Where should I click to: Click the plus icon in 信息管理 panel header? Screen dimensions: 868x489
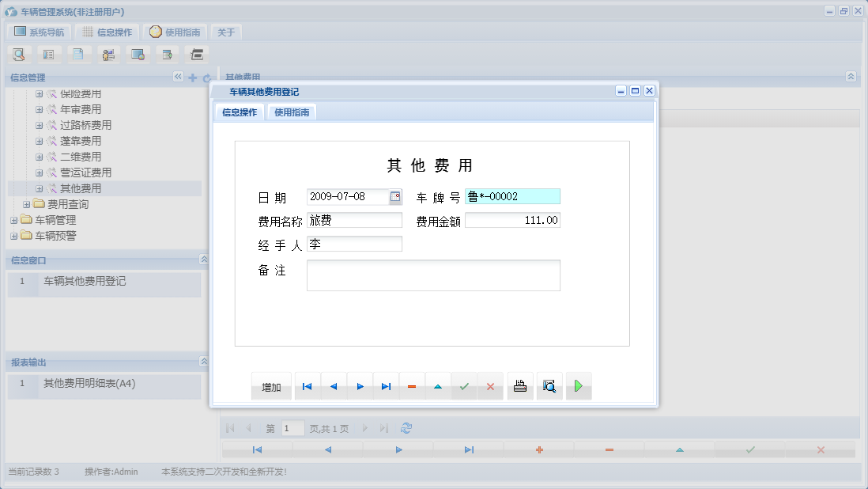click(192, 77)
